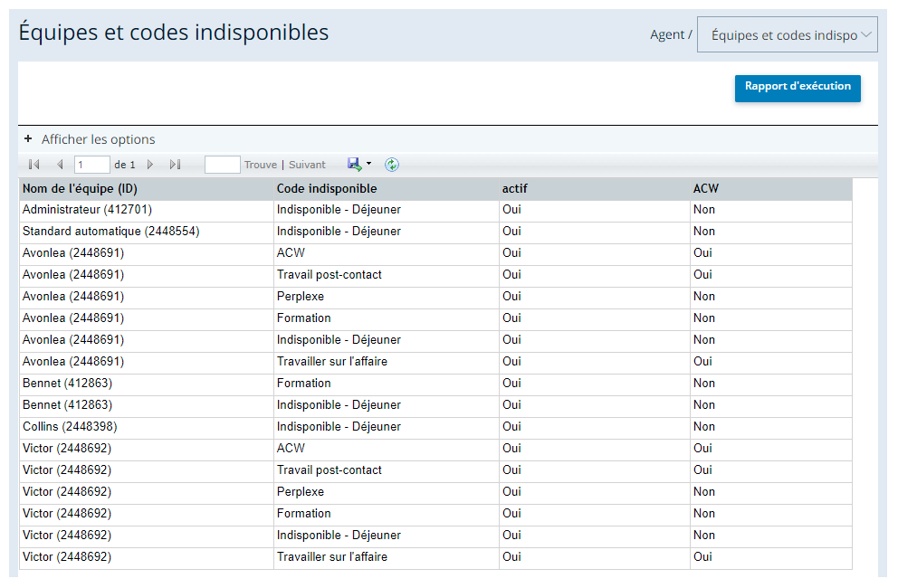
Task: Click the Nom de l'équipe column header
Action: point(81,189)
